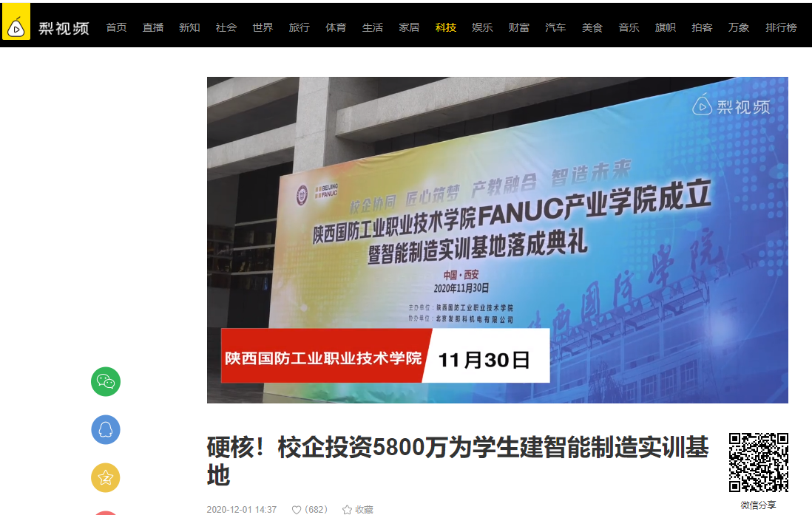Navigate to the 排行榜 rankings page
The height and width of the screenshot is (515, 812).
pos(781,27)
